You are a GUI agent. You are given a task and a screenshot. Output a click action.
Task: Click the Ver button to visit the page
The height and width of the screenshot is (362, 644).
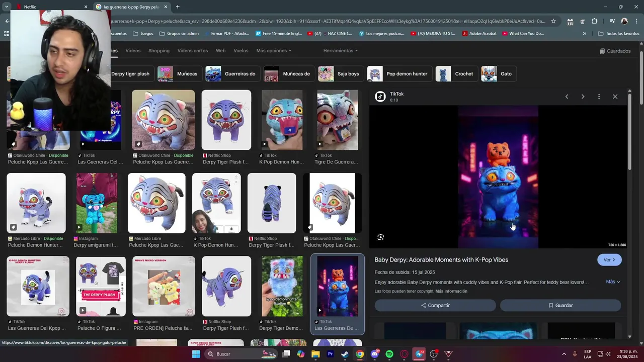coord(609,260)
